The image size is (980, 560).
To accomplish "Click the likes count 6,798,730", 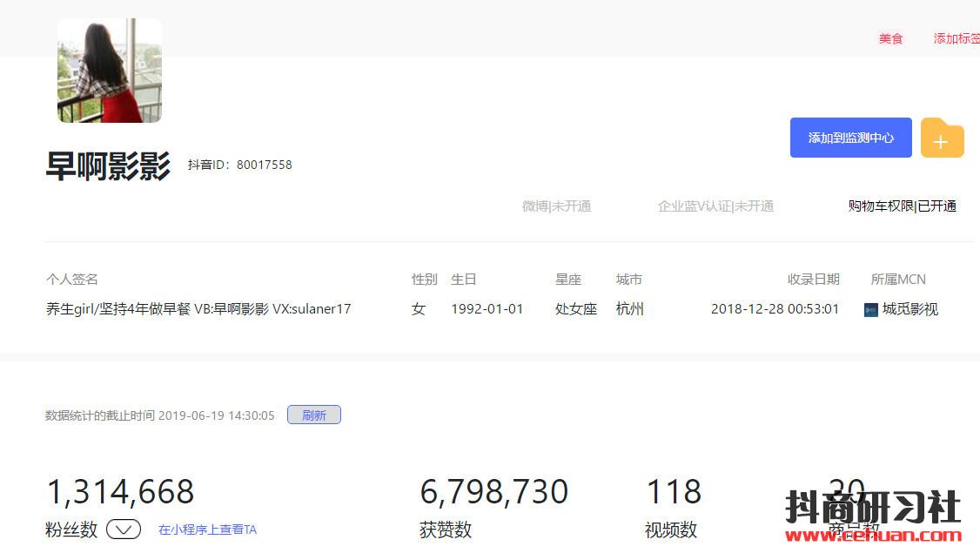I will coord(493,492).
